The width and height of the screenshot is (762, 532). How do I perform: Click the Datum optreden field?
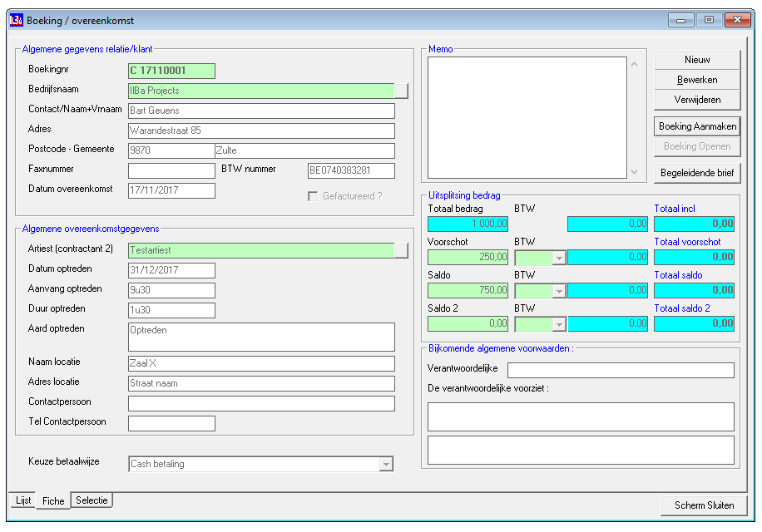171,270
